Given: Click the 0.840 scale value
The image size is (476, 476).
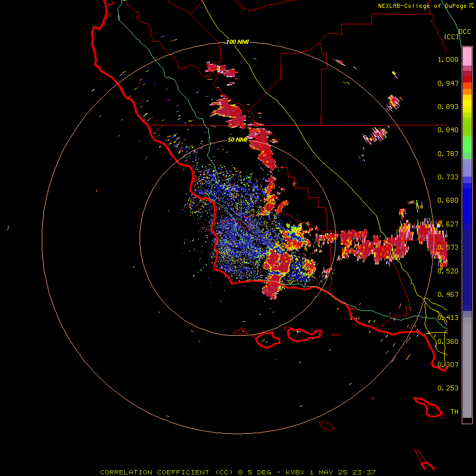Looking at the screenshot, I should click(x=448, y=130).
